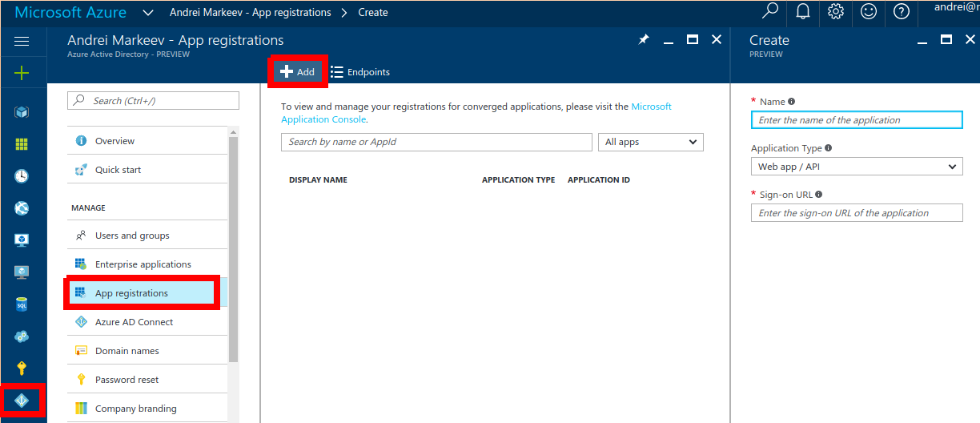Follow the Microsoft Application Console link
Image resolution: width=980 pixels, height=423 pixels.
651,107
